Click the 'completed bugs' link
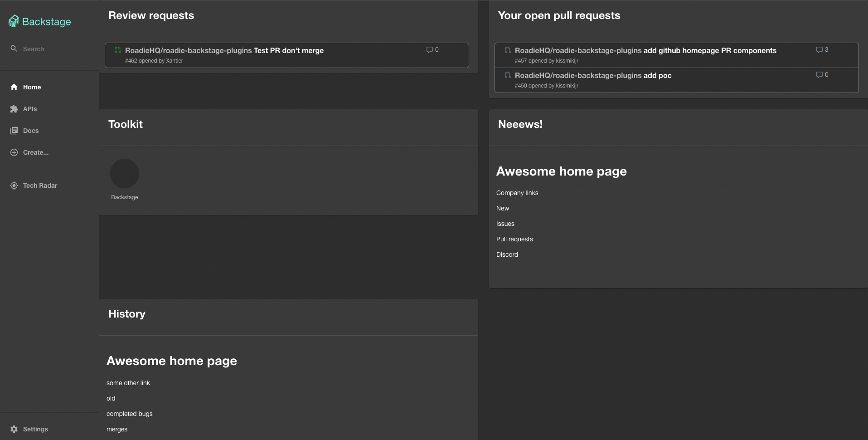 tap(130, 414)
